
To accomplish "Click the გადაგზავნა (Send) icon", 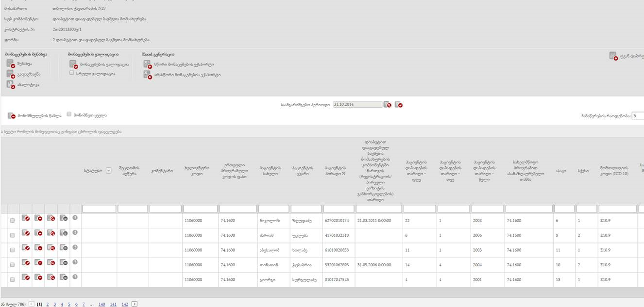I will (10, 74).
